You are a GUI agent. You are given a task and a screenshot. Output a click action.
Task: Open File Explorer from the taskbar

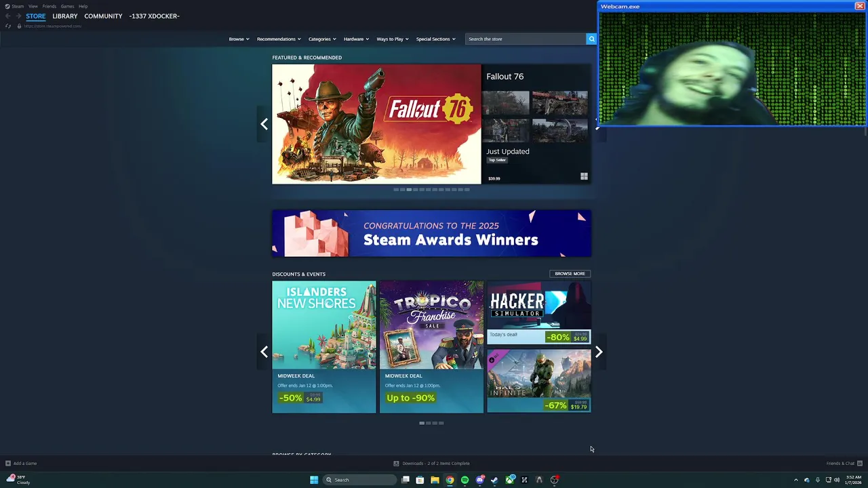tap(435, 480)
